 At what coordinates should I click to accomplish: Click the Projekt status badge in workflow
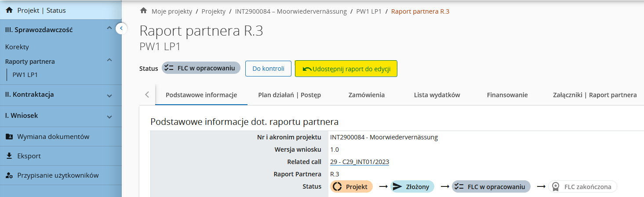point(351,186)
